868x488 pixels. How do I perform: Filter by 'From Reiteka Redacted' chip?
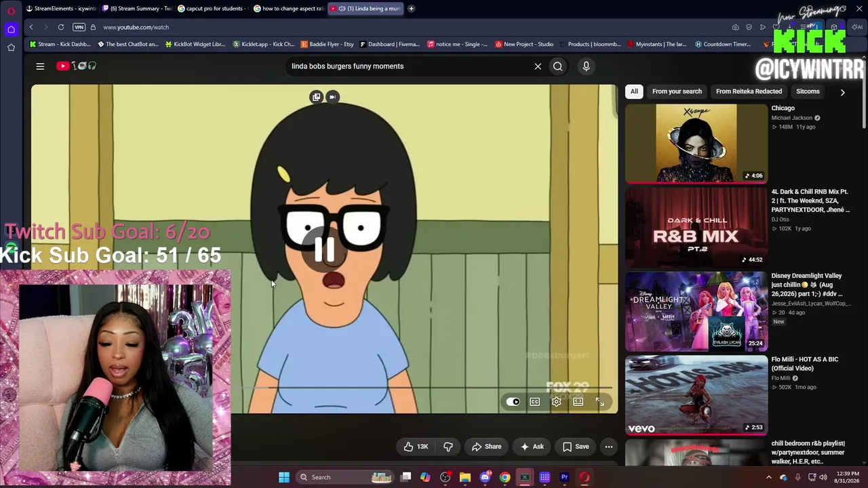tap(749, 91)
